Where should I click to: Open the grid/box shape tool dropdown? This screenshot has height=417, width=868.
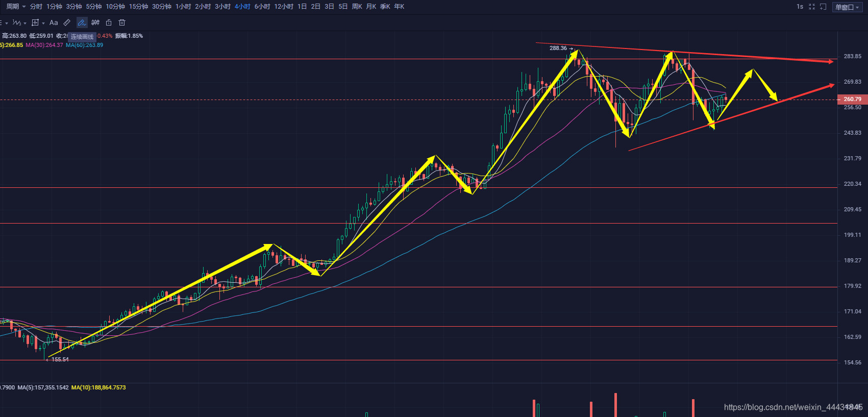pos(38,22)
